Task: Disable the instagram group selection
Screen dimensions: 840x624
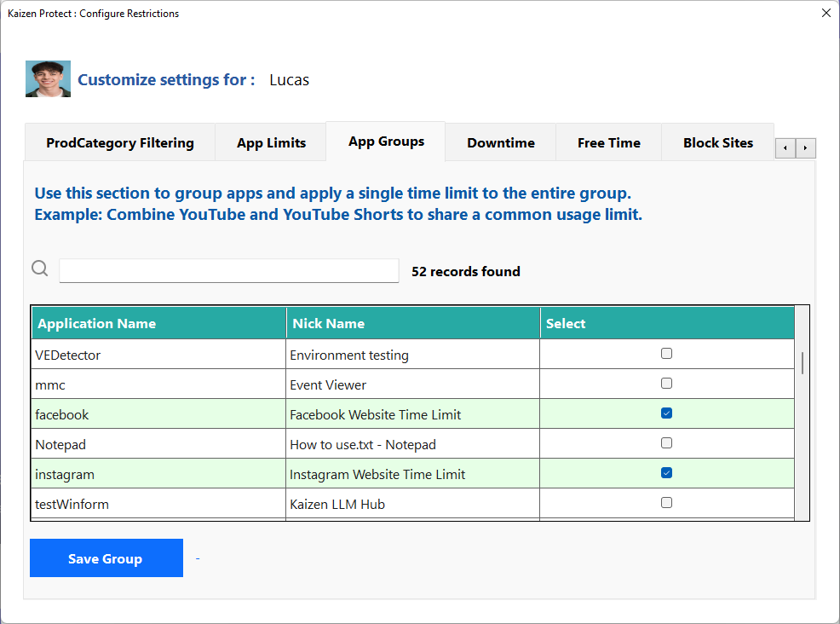Action: (x=666, y=472)
